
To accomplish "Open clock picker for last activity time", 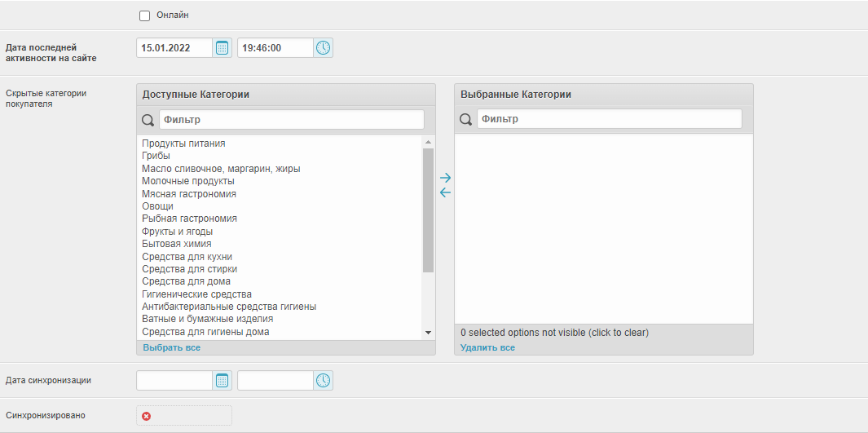I will click(x=324, y=48).
